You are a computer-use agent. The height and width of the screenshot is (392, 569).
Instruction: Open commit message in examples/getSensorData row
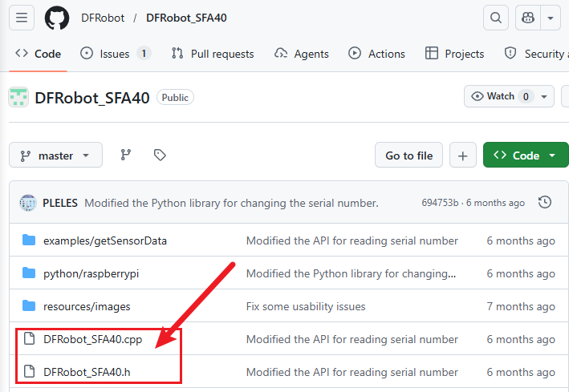[352, 240]
